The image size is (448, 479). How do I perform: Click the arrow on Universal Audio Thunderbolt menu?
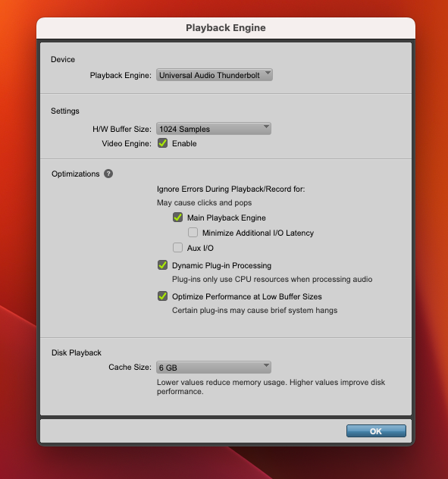(x=268, y=73)
